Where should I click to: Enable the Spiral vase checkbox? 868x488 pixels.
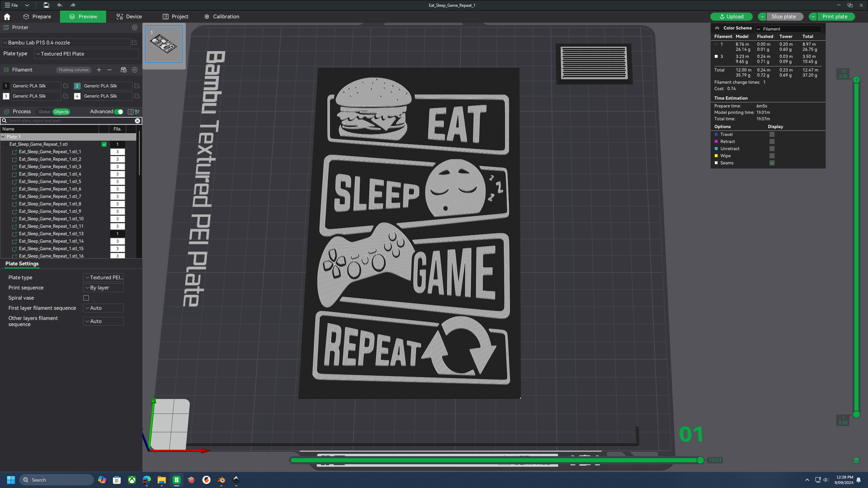pos(86,298)
